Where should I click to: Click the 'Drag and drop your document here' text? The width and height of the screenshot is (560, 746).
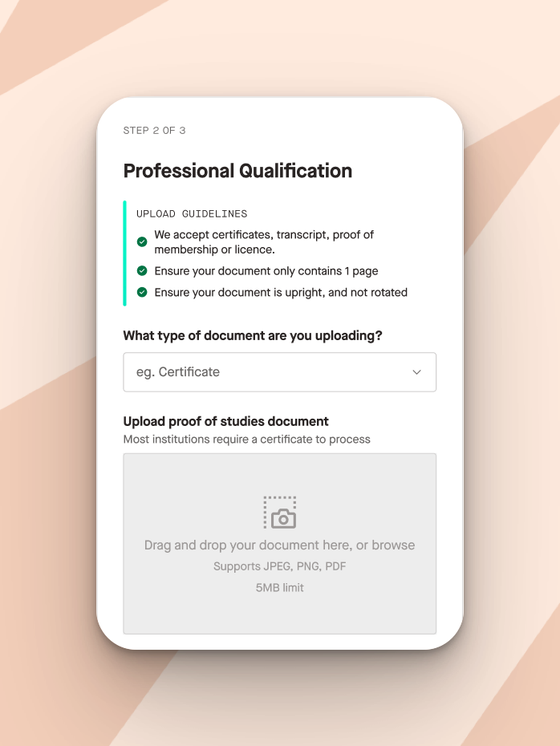(x=247, y=545)
